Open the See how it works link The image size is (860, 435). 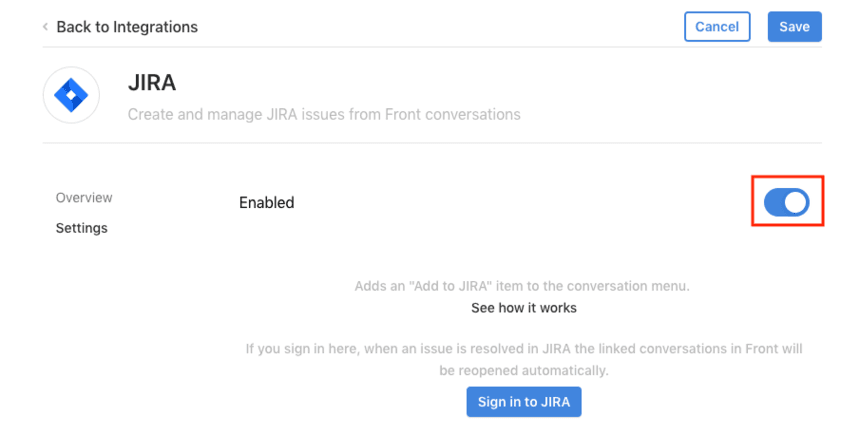[x=524, y=308]
